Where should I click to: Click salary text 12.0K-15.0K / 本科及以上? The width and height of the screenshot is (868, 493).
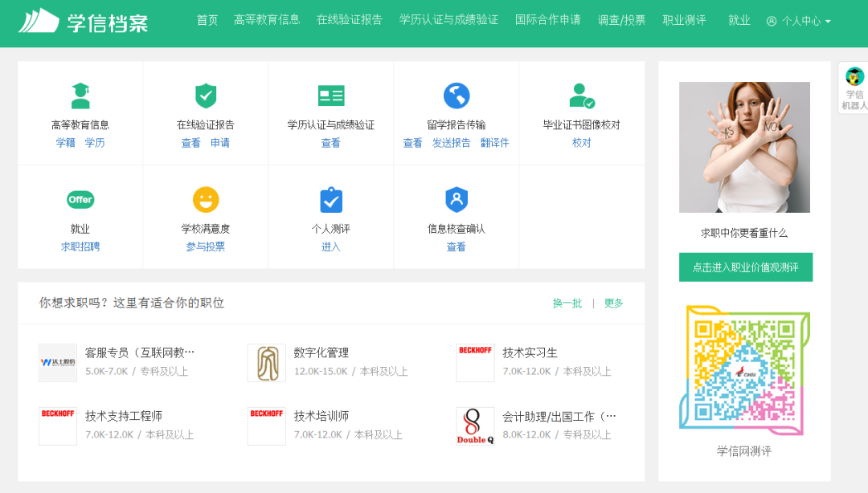coord(351,371)
